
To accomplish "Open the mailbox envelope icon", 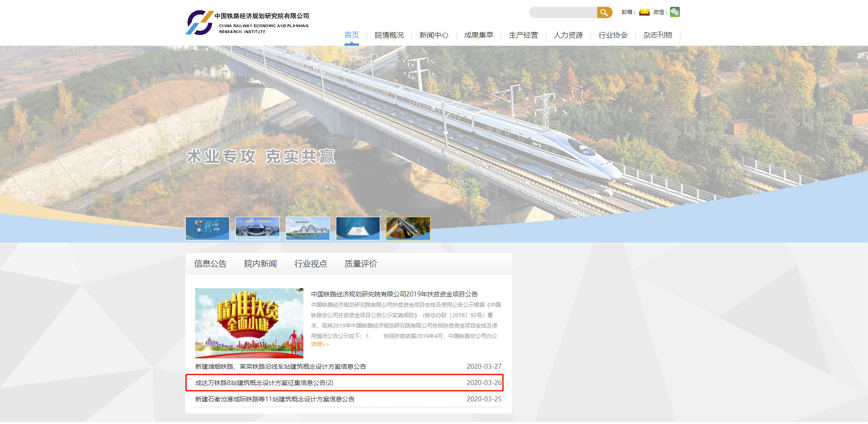I will pos(644,12).
